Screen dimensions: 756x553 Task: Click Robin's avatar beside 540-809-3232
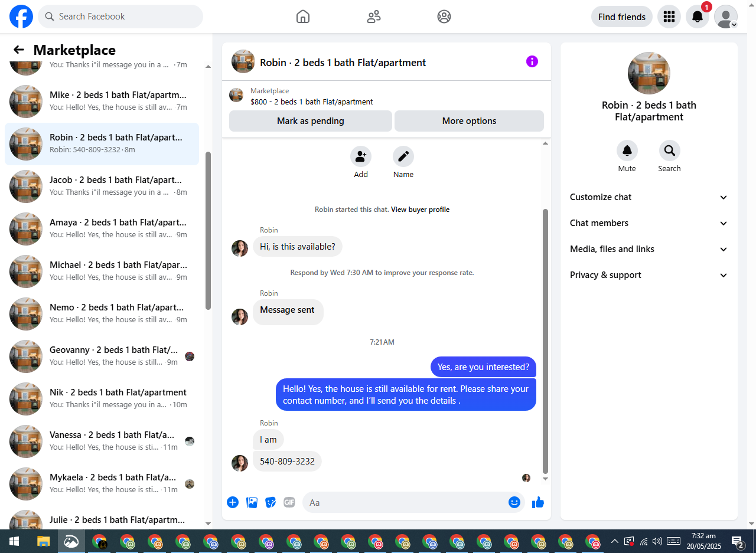[x=240, y=463]
